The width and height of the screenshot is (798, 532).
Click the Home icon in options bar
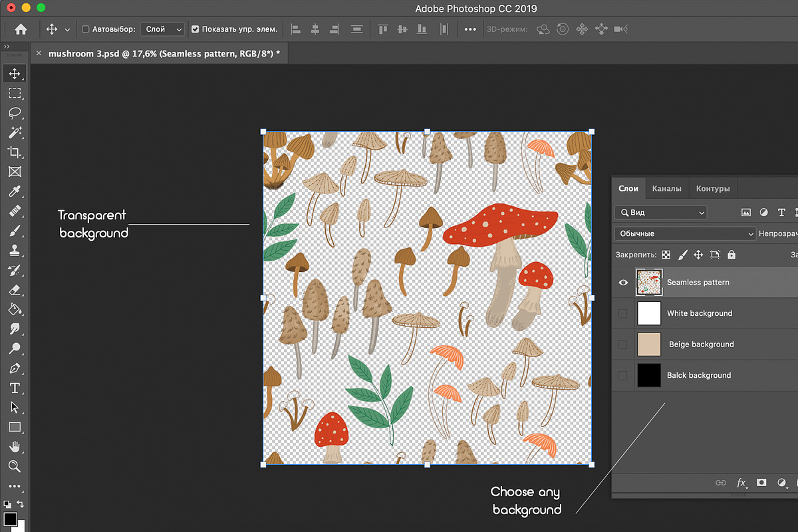click(21, 29)
